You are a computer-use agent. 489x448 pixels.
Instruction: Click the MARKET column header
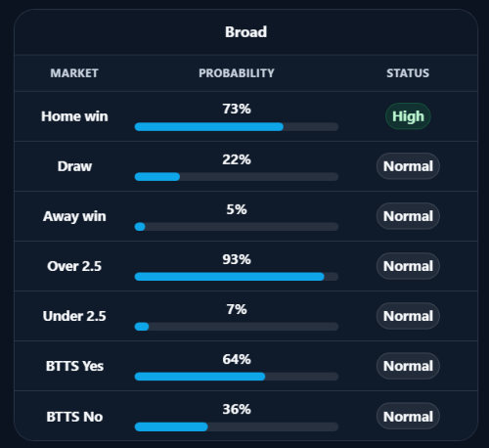pos(74,73)
